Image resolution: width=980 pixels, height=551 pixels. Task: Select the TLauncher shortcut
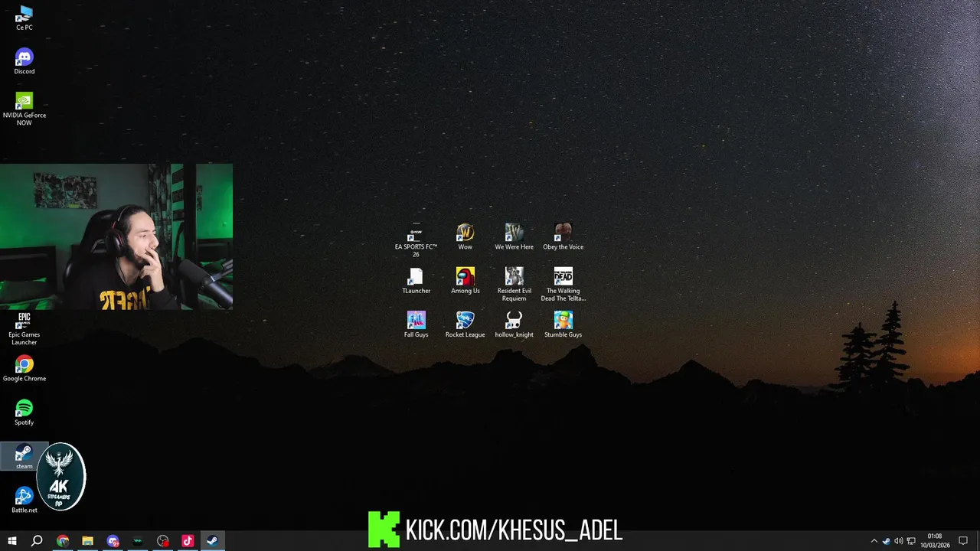click(x=416, y=281)
